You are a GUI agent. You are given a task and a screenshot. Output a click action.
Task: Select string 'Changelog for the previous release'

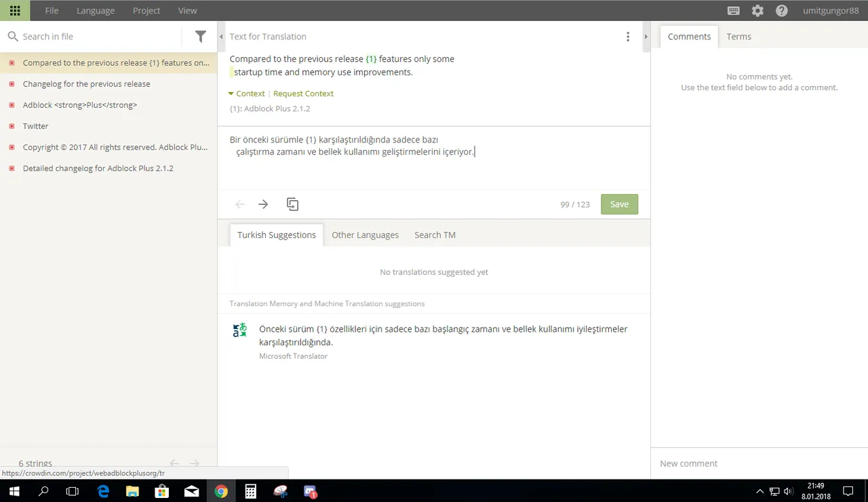click(108, 84)
